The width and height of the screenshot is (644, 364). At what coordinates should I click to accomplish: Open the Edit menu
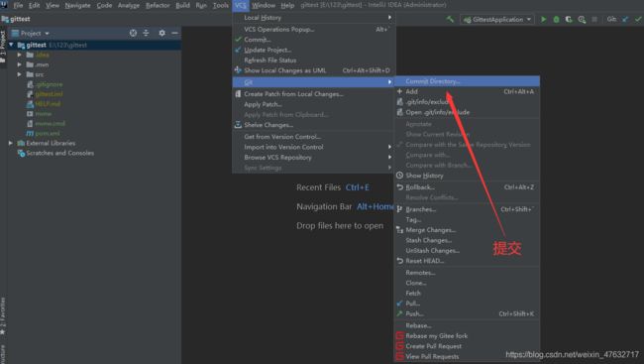(x=34, y=5)
